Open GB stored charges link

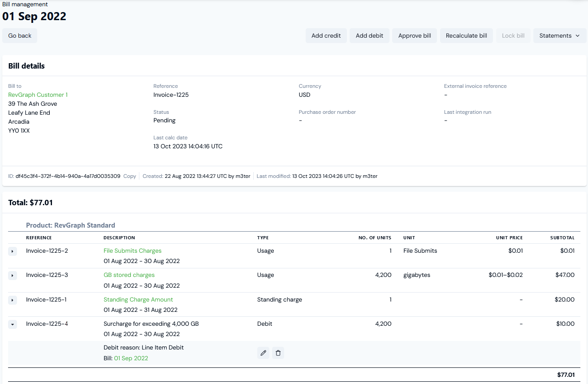[x=129, y=275]
